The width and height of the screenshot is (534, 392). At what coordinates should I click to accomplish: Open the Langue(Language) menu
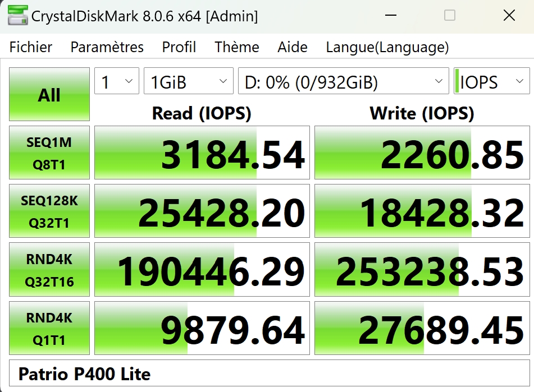point(387,47)
